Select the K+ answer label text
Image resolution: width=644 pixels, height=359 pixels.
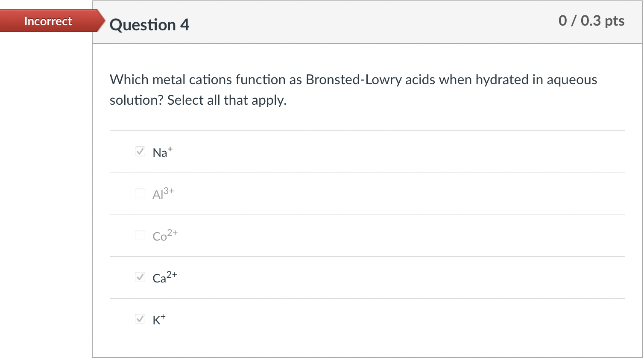159,319
